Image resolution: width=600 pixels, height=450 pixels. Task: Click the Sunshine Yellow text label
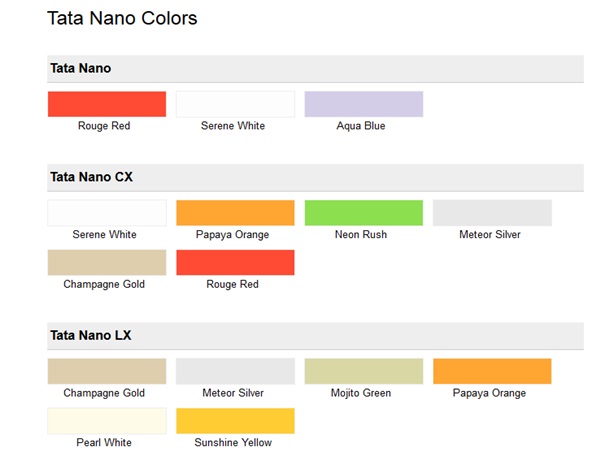tap(235, 442)
